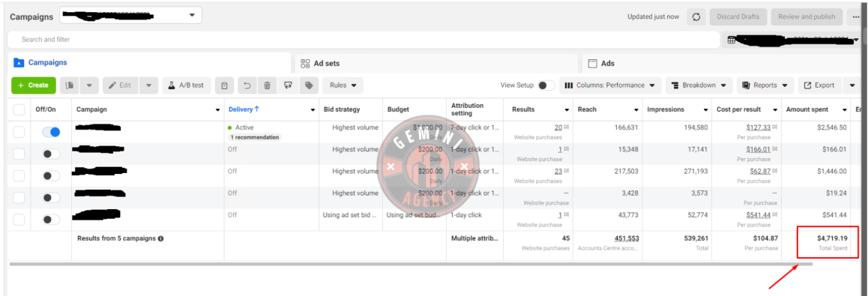Check the box for the $19.24 campaign row
Viewport: 868px width, 296px height.
click(19, 198)
